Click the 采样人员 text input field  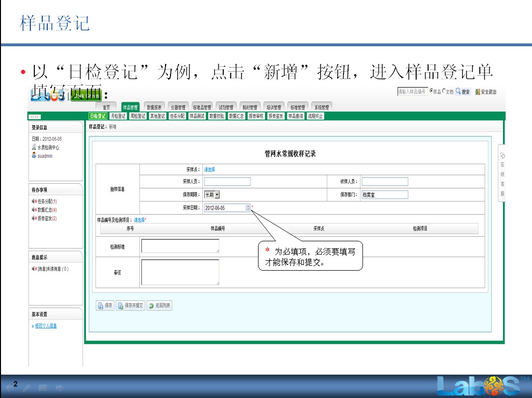(227, 182)
